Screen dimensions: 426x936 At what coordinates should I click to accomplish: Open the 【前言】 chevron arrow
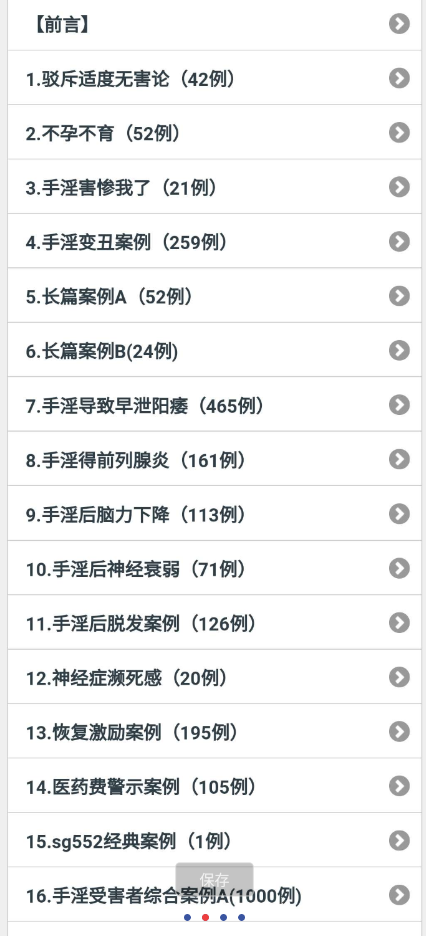coord(399,24)
